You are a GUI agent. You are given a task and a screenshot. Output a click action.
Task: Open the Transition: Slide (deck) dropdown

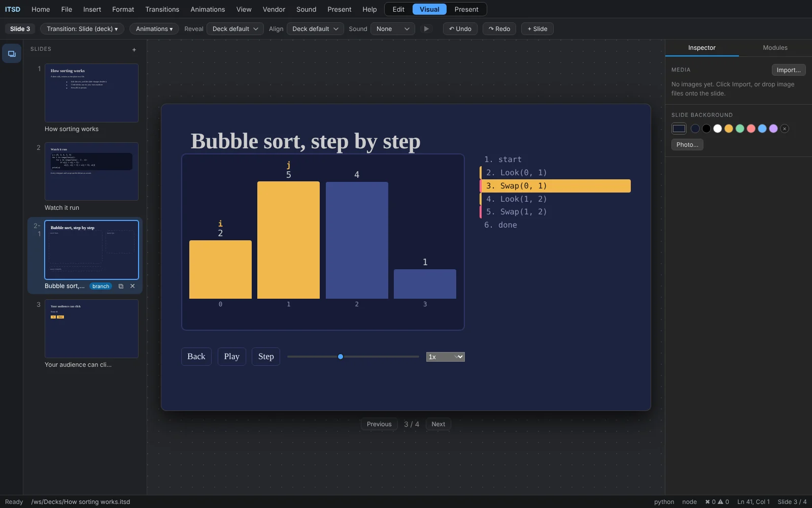(x=82, y=29)
